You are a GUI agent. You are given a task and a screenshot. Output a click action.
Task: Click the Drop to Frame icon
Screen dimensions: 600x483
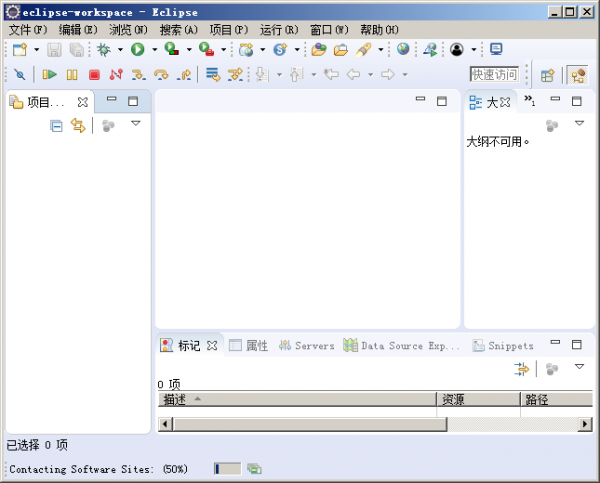click(213, 74)
